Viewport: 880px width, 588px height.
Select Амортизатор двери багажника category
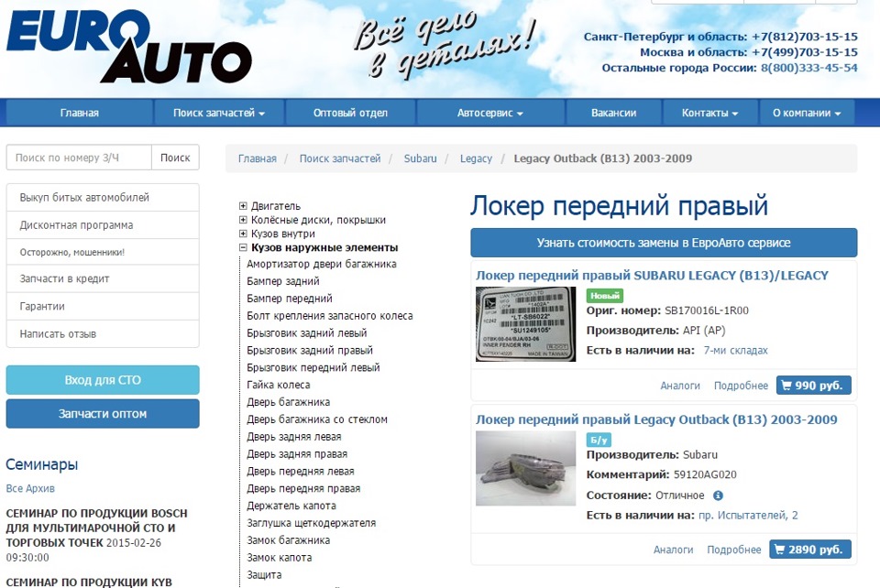click(322, 264)
